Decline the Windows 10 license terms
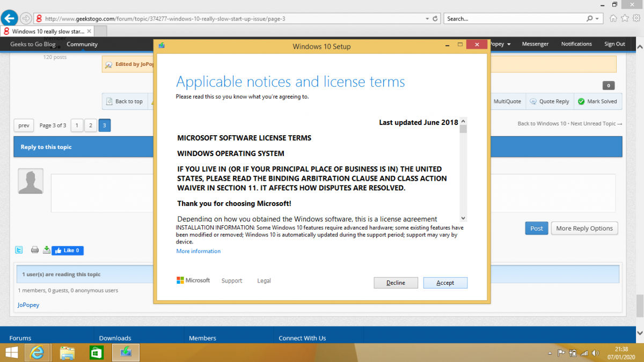 [x=396, y=283]
